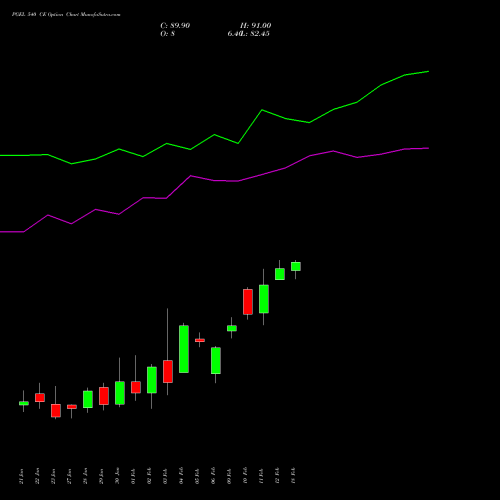The width and height of the screenshot is (500, 500).
Task: Click the small green candle above 21 Jan
Action: click(x=24, y=403)
